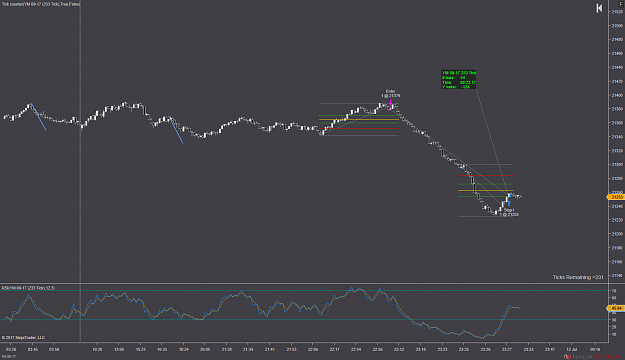Click the 23:47 time axis label
The width and height of the screenshot is (625, 360).
(x=550, y=349)
